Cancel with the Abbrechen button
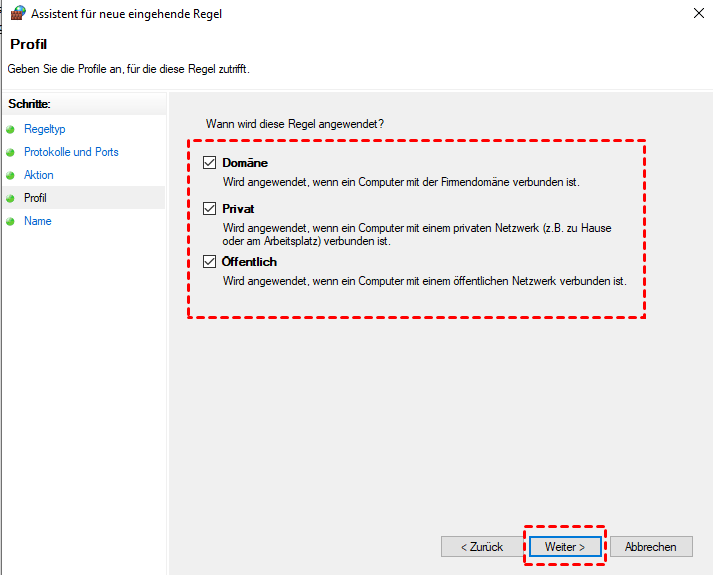 coord(650,547)
